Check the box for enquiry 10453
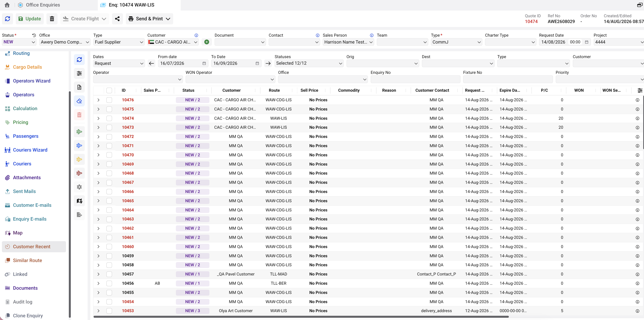The height and width of the screenshot is (320, 644). pyautogui.click(x=109, y=311)
